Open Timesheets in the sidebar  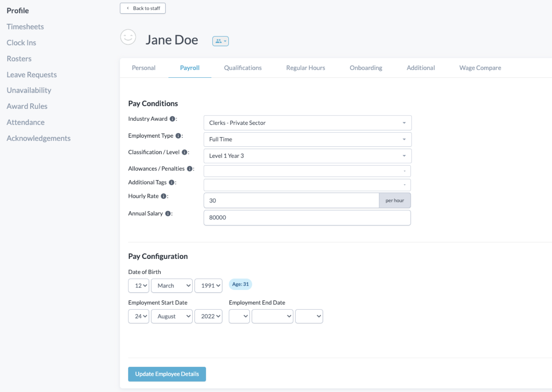pyautogui.click(x=25, y=27)
